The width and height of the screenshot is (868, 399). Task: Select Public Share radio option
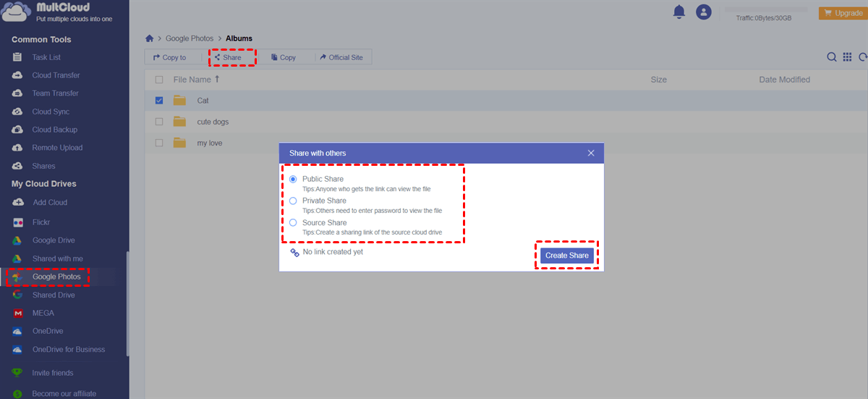point(293,179)
